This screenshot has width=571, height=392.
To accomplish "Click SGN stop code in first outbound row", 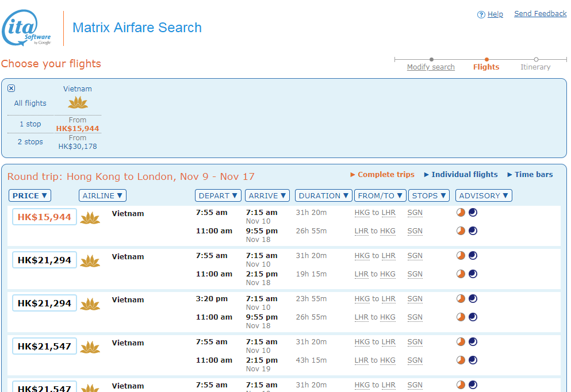I will tap(415, 213).
